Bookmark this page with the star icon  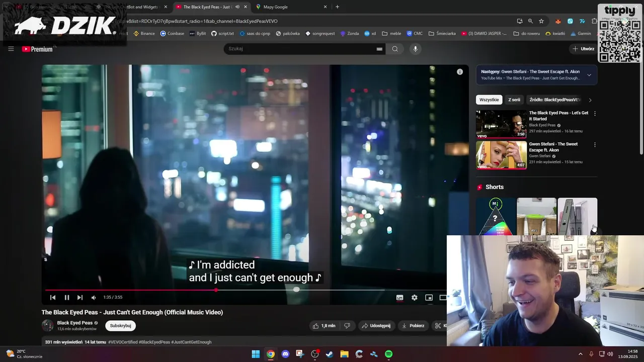click(541, 21)
